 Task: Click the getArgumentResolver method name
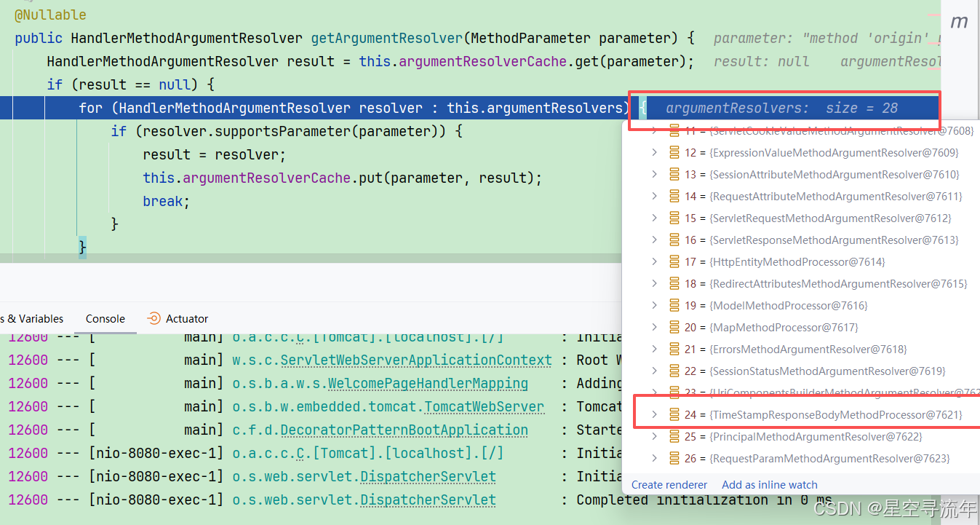387,38
